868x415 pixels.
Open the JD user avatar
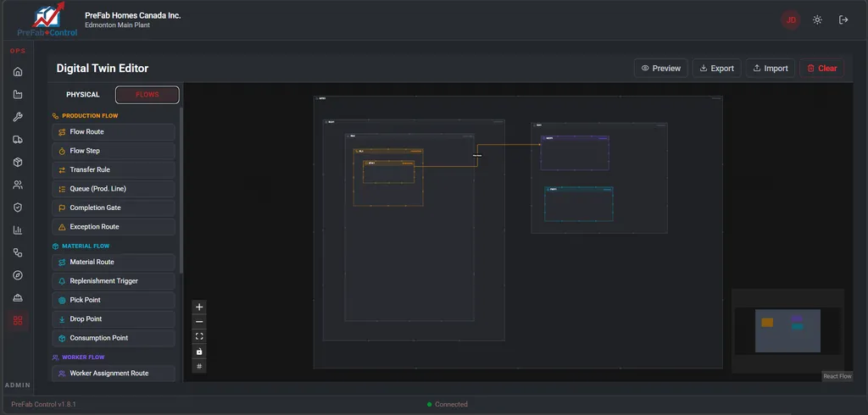pyautogui.click(x=791, y=20)
